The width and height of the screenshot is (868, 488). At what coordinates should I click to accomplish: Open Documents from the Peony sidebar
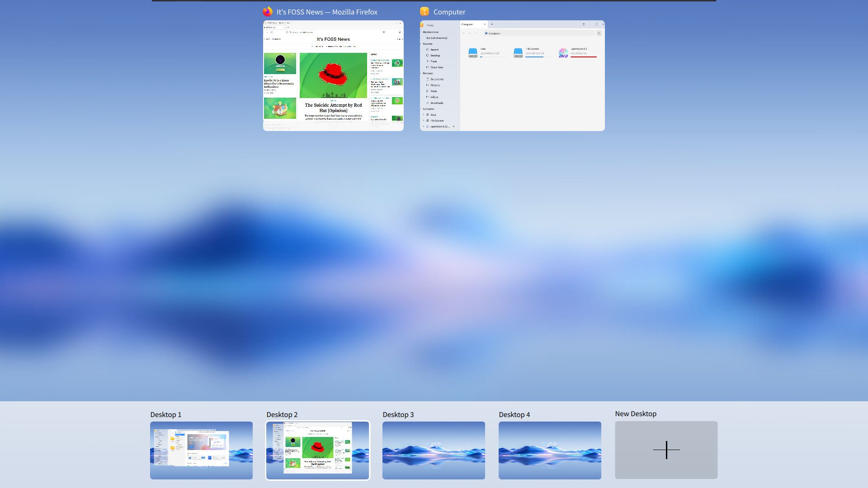pyautogui.click(x=437, y=79)
